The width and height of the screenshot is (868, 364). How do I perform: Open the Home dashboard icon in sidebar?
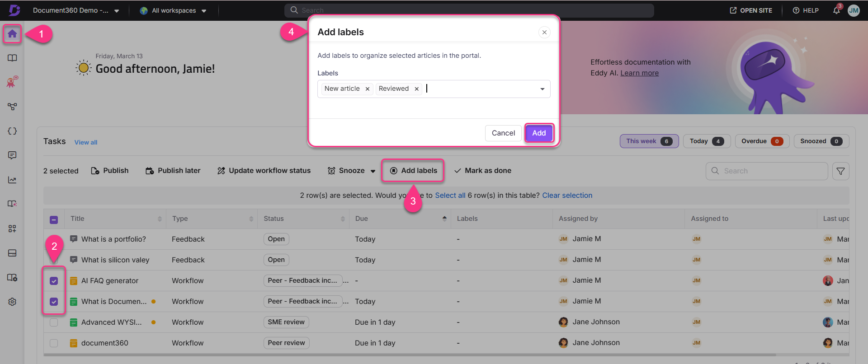(x=12, y=34)
